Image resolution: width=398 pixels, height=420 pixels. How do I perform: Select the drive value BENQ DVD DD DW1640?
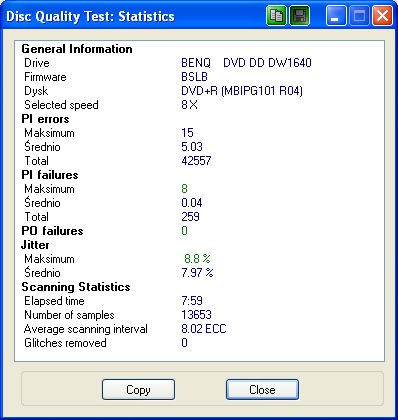point(246,63)
